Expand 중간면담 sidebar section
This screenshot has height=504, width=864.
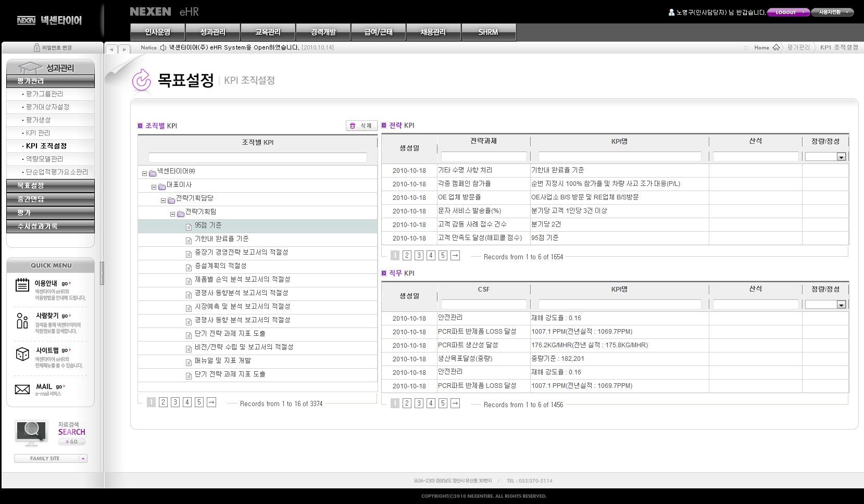point(51,199)
